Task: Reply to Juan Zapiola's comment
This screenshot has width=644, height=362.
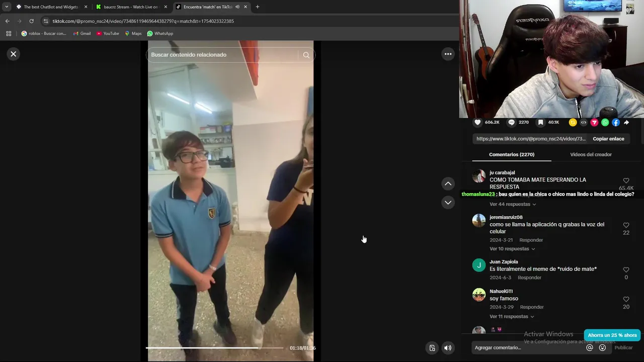Action: point(529,278)
